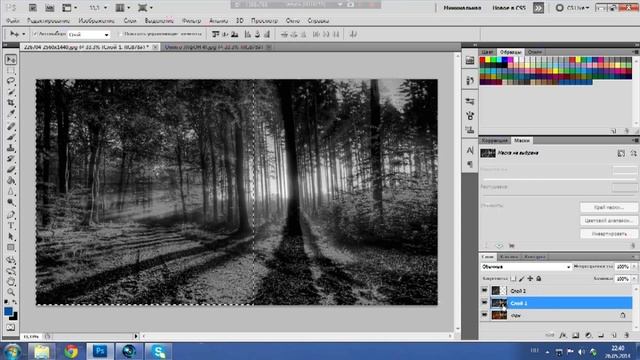The height and width of the screenshot is (360, 640).
Task: Pick the first red swatch in Образцы
Action: click(482, 60)
